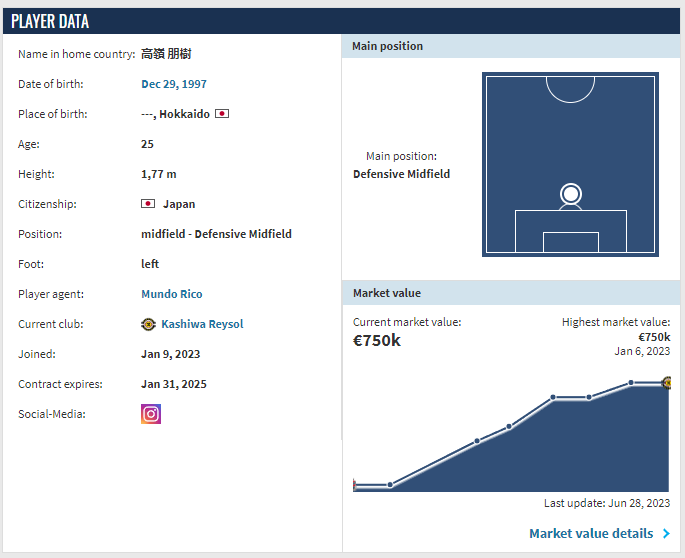Click the player position marker on the pitch
The height and width of the screenshot is (558, 685).
tap(570, 193)
